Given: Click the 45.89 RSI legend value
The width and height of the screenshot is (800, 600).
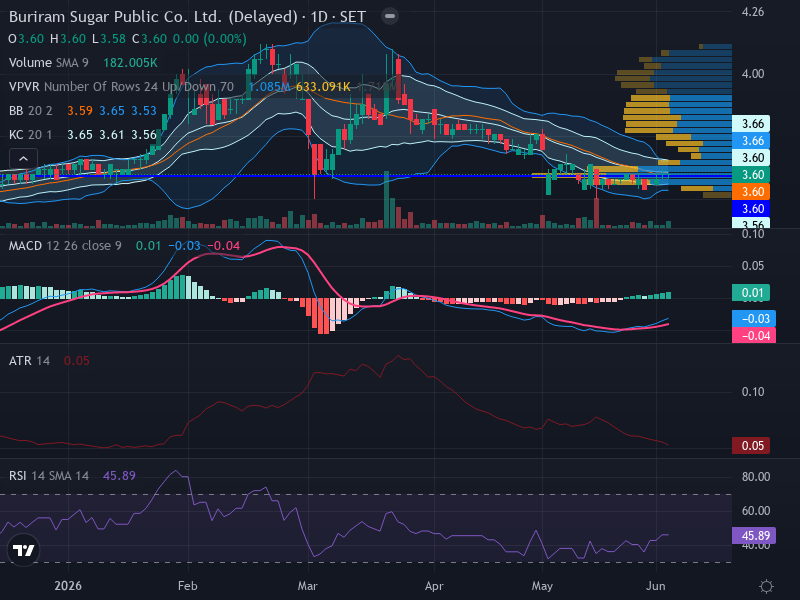Looking at the screenshot, I should click(x=119, y=476).
